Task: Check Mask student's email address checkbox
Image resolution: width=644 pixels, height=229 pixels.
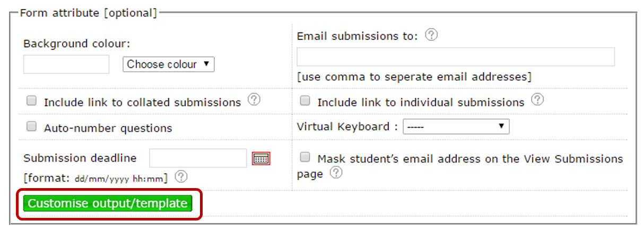Action: [305, 157]
